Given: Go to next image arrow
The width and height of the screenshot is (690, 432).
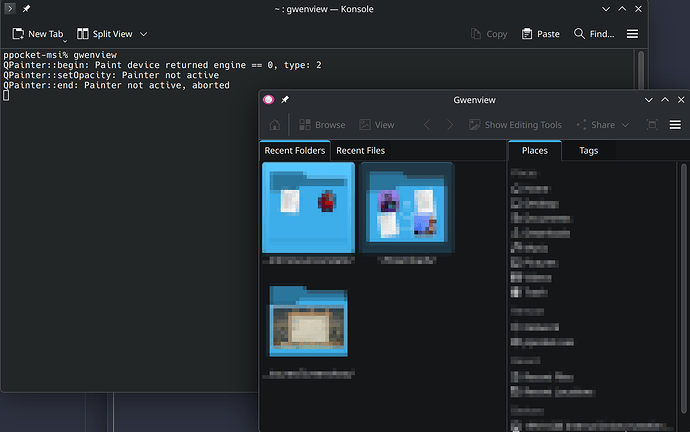Looking at the screenshot, I should [450, 125].
